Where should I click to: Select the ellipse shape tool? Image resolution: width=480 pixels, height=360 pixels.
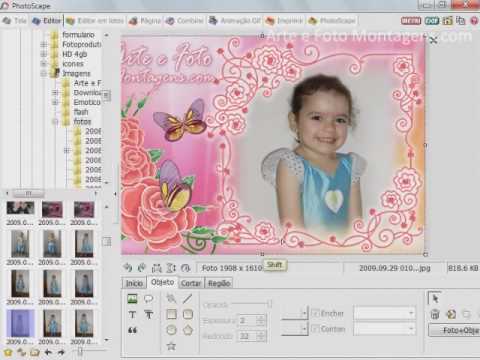(171, 330)
